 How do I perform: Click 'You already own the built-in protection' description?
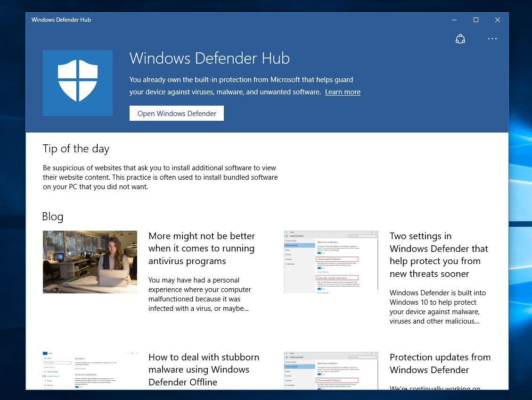coord(241,85)
